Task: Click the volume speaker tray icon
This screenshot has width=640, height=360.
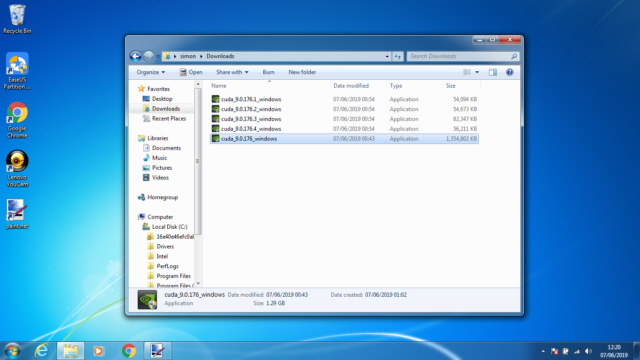Action: (x=588, y=351)
